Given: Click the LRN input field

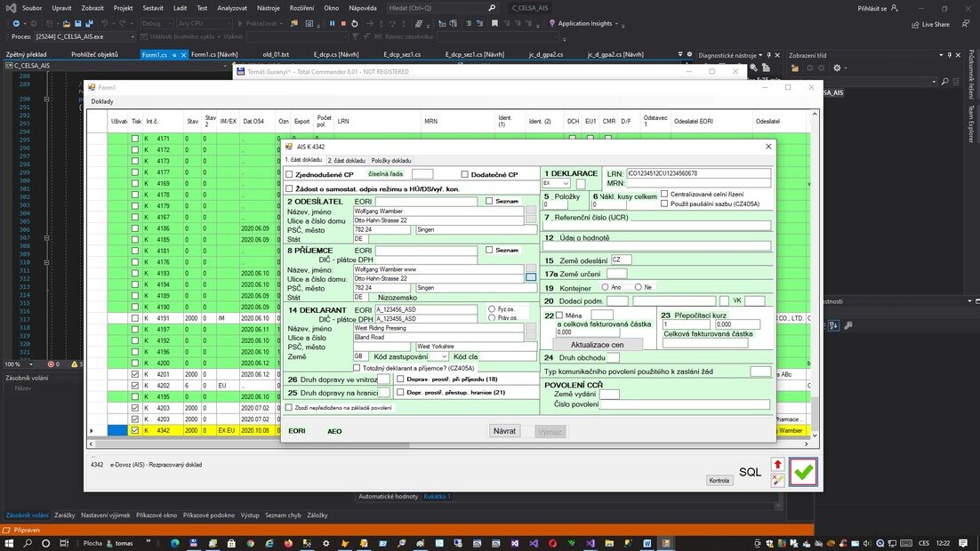Looking at the screenshot, I should pos(698,173).
